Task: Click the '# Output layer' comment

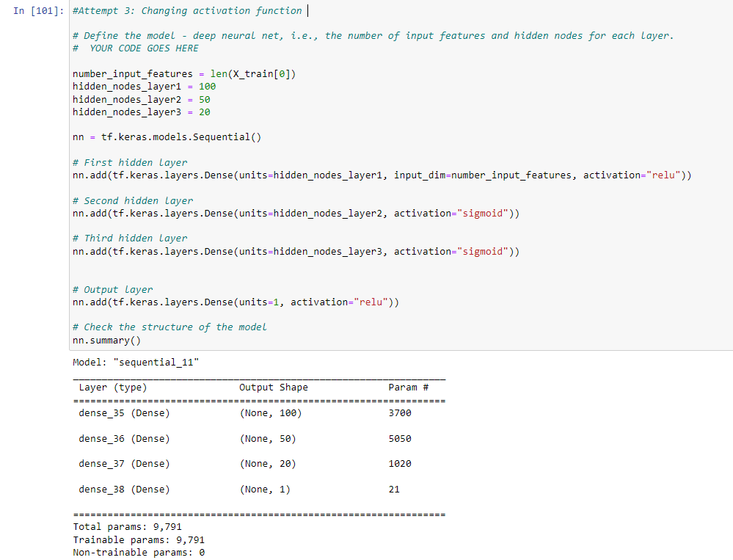Action: click(x=113, y=290)
